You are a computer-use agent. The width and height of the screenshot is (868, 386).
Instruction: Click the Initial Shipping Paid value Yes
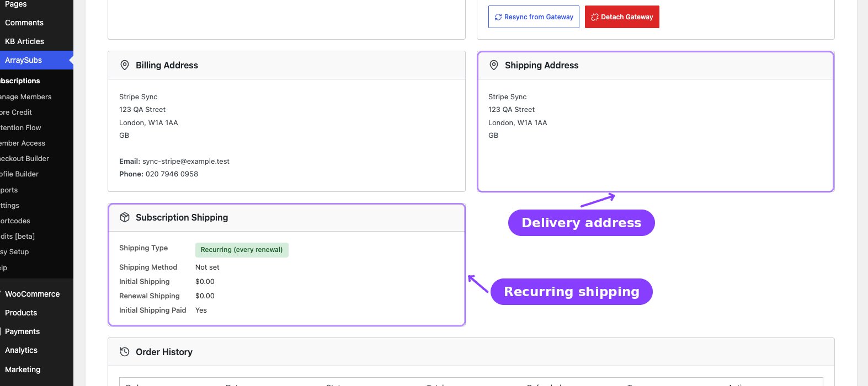201,310
